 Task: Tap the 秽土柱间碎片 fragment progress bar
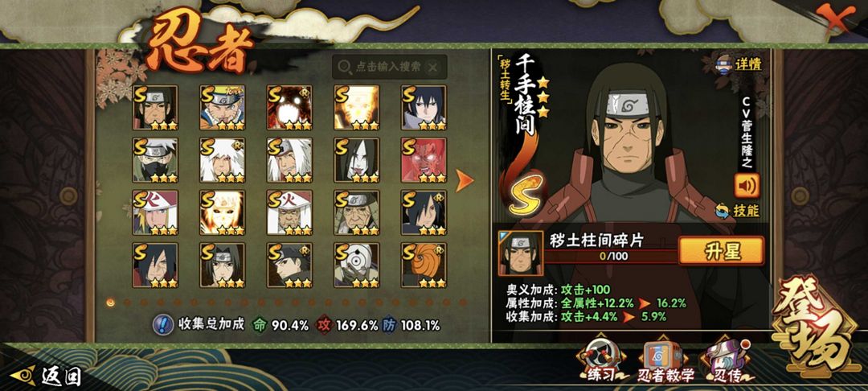(x=609, y=257)
